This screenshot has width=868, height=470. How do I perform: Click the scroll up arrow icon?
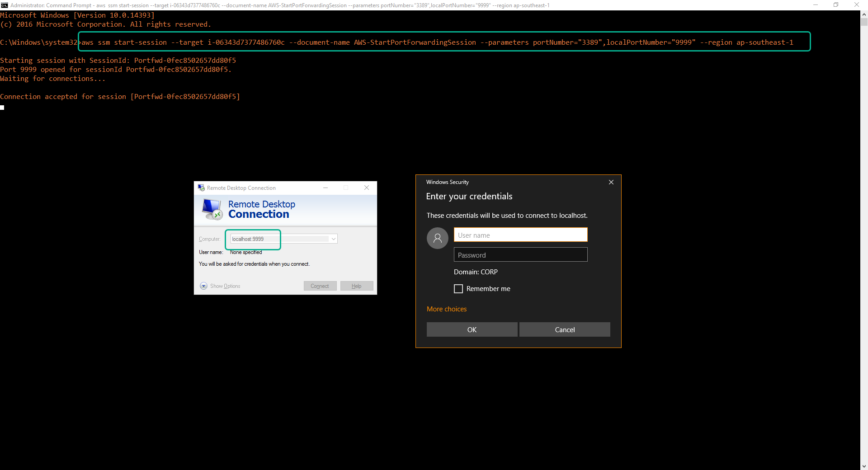tap(863, 14)
